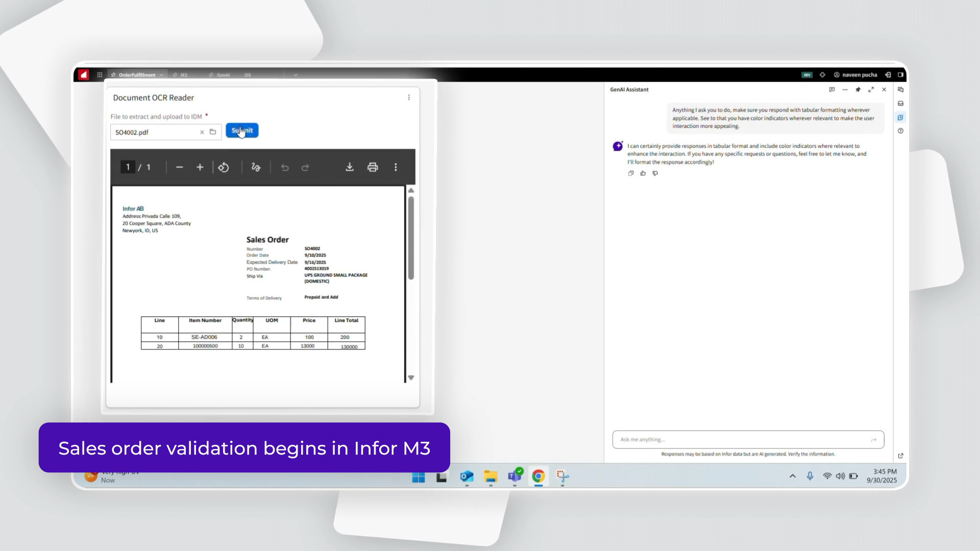
Task: Open the naveen pucha user menu
Action: [855, 75]
